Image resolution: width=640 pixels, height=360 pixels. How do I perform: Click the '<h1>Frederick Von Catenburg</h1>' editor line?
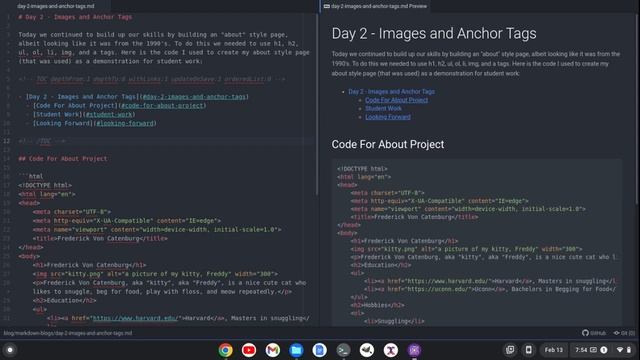[89, 265]
